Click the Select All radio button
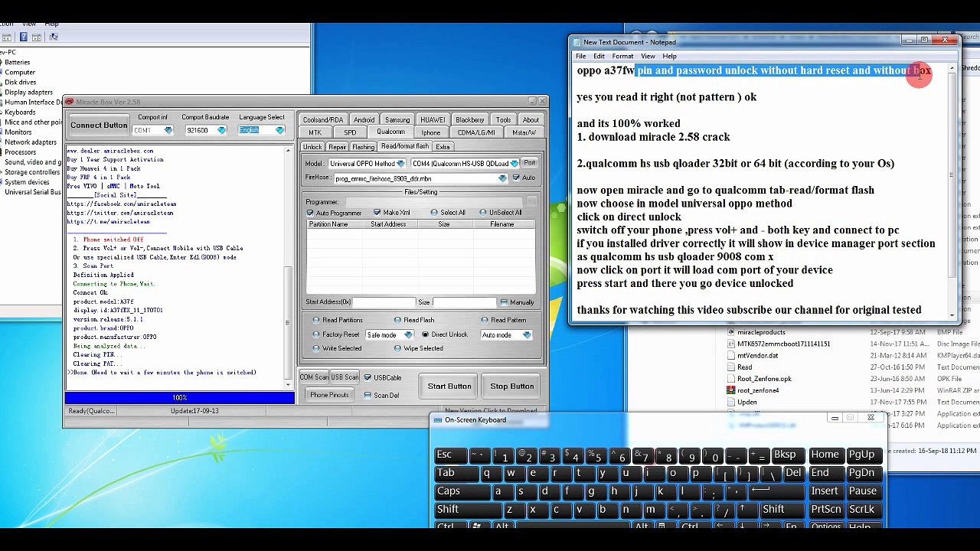This screenshot has height=551, width=980. [434, 213]
